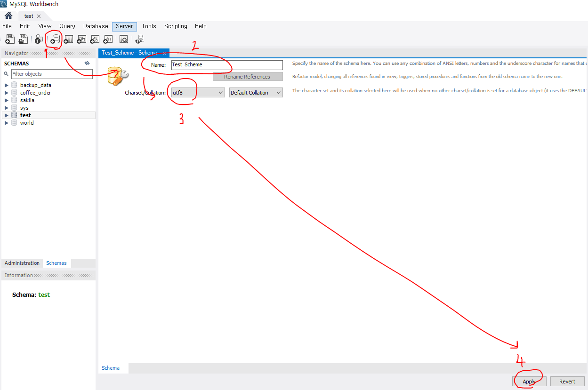588x390 pixels.
Task: Create a new view icon
Action: [x=81, y=40]
